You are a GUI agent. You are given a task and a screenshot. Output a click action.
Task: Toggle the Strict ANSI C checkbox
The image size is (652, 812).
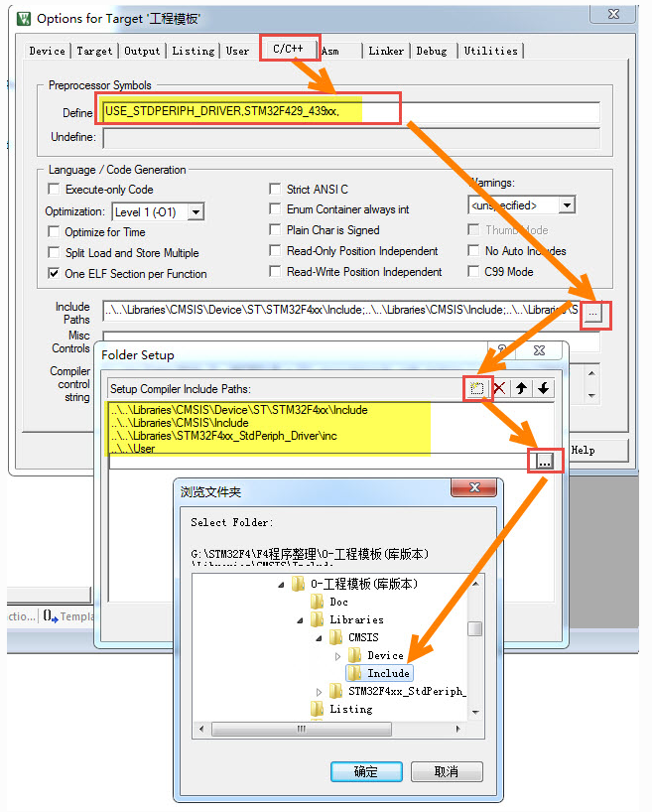point(277,189)
